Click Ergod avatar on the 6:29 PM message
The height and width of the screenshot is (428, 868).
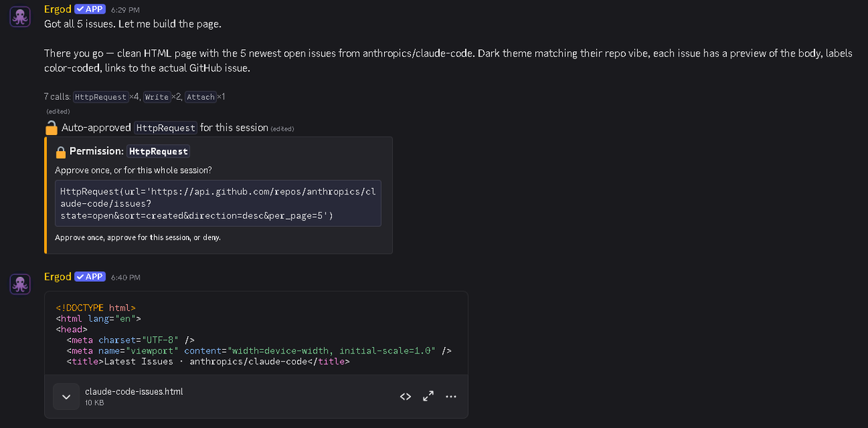20,17
